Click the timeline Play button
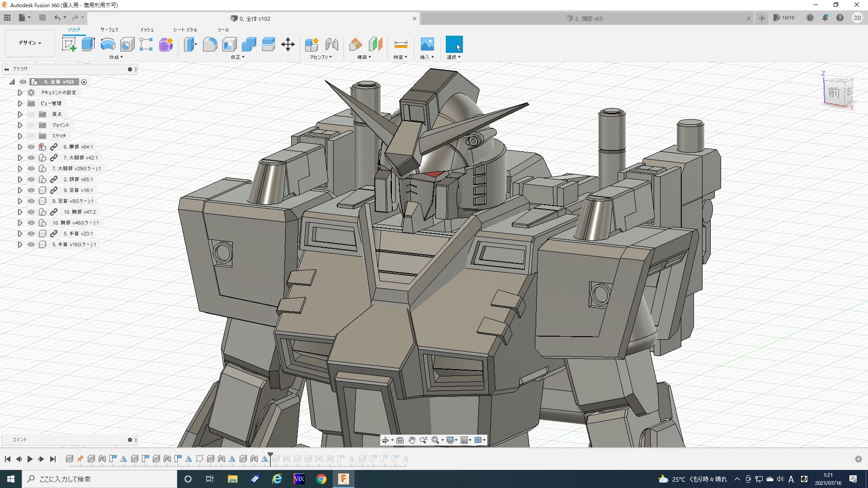 coord(30,459)
